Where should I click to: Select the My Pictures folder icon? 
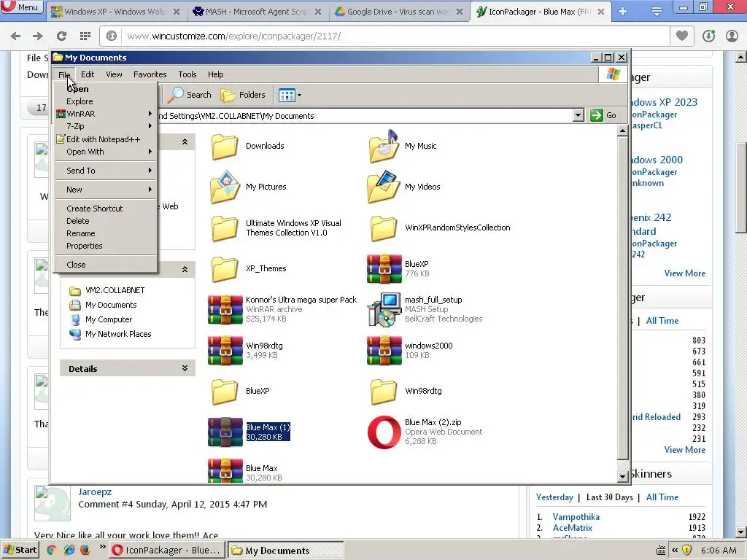(225, 187)
